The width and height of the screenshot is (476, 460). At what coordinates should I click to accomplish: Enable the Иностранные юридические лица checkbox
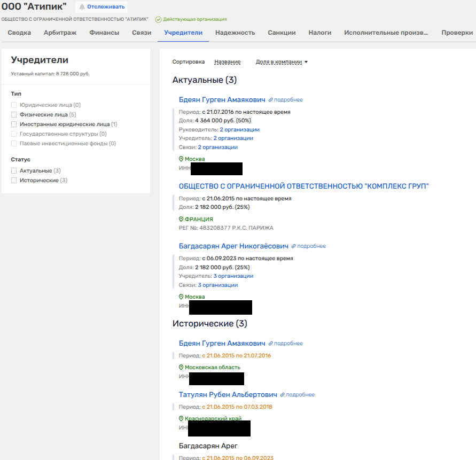(x=14, y=124)
